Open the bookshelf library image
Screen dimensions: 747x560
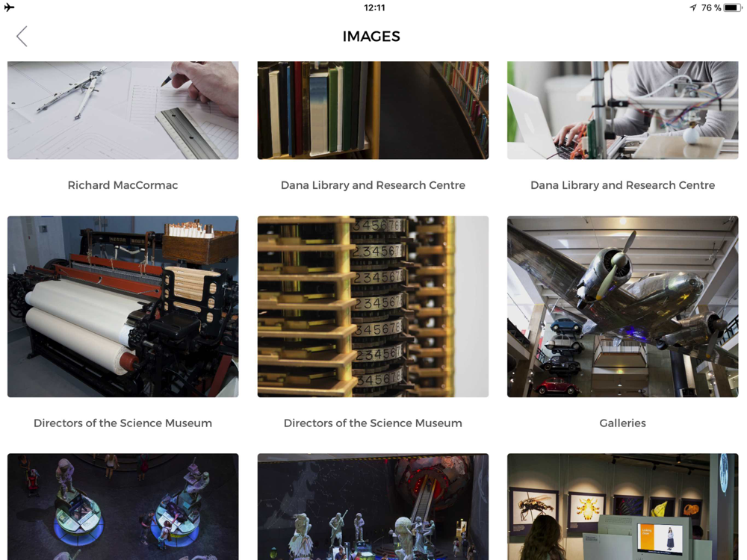pyautogui.click(x=373, y=110)
